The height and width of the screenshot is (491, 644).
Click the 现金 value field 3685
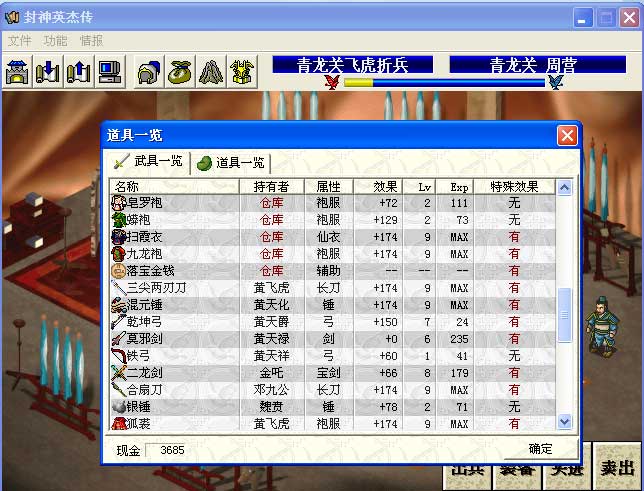click(x=166, y=450)
